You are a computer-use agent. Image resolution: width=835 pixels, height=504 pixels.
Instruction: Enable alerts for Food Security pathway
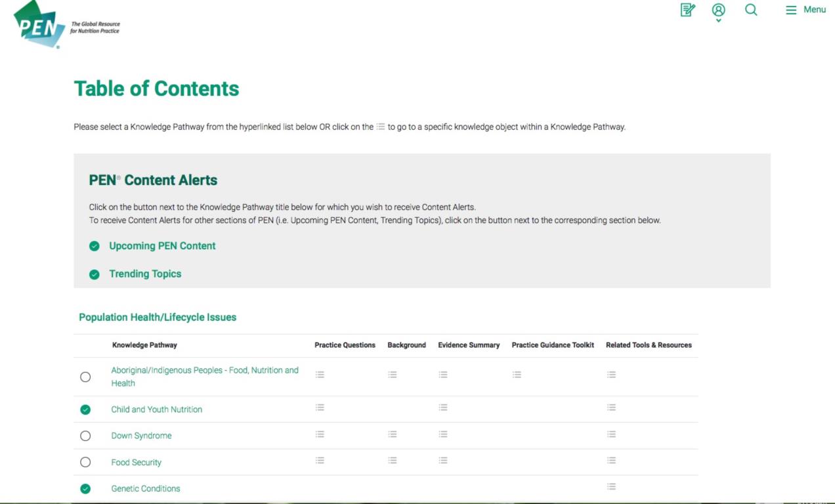(x=85, y=462)
